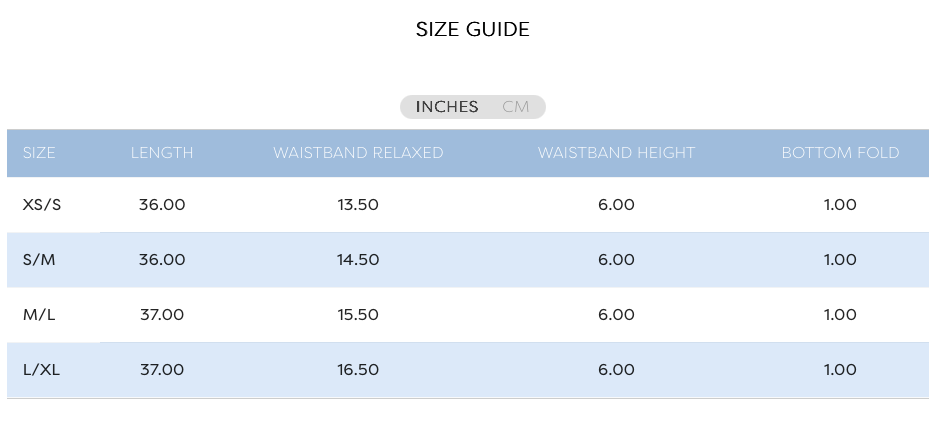Click the BOTTOM FOLD column header
Image resolution: width=929 pixels, height=426 pixels.
click(x=840, y=153)
